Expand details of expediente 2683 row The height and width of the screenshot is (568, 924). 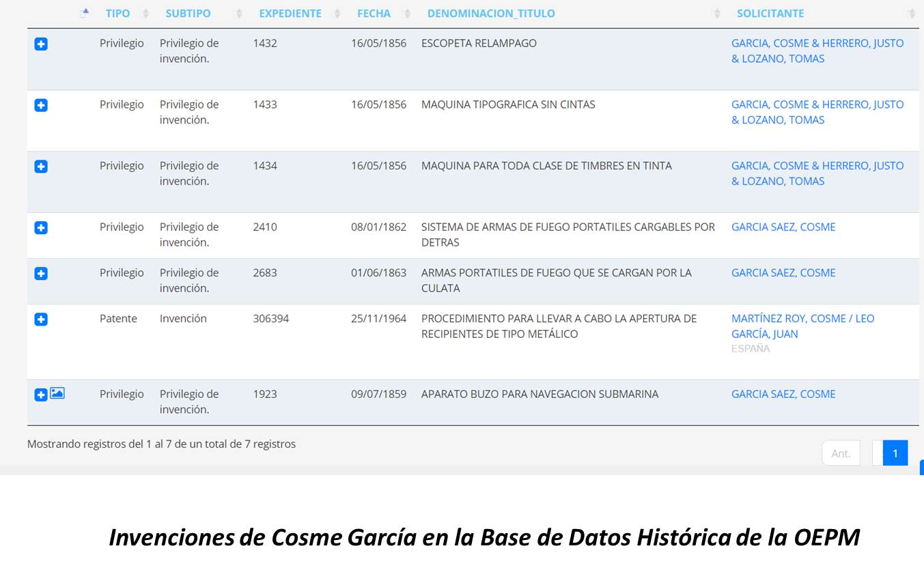coord(41,274)
